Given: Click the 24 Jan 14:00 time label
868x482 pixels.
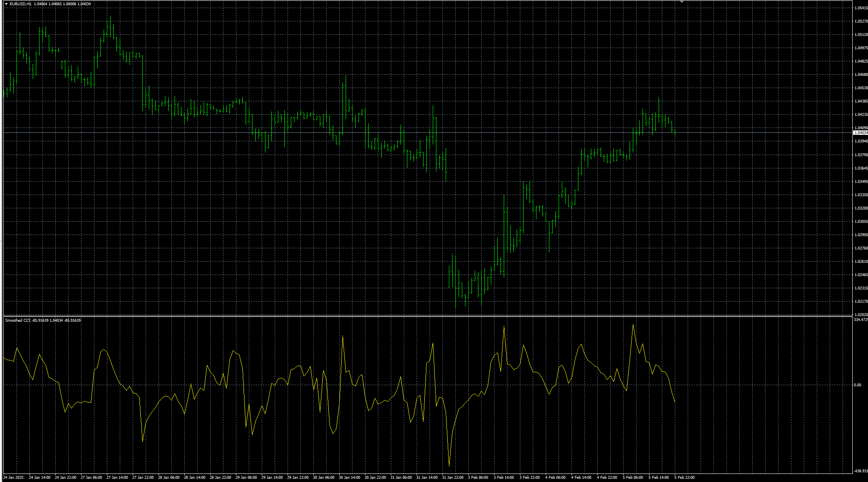Looking at the screenshot, I should click(40, 478).
